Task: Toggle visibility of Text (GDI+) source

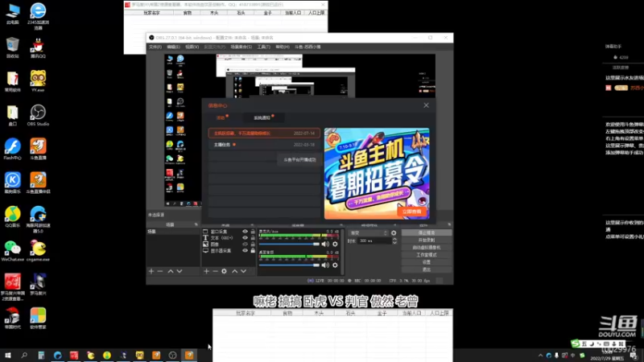Action: (246, 237)
